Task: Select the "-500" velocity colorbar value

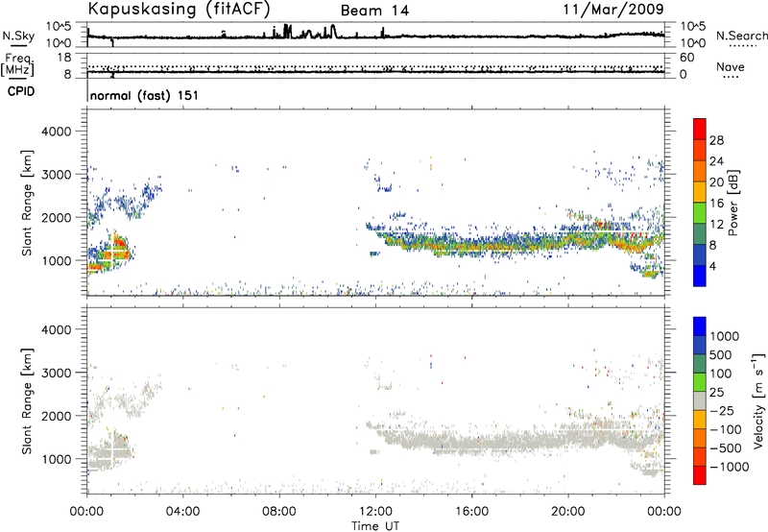Action: click(726, 448)
